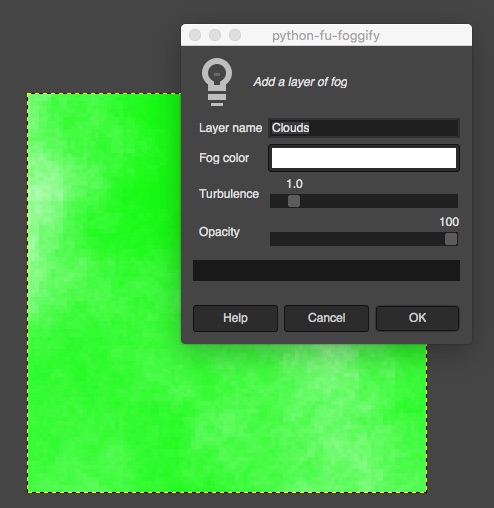Click the Opacity slider handle
The image size is (494, 508).
coord(451,239)
